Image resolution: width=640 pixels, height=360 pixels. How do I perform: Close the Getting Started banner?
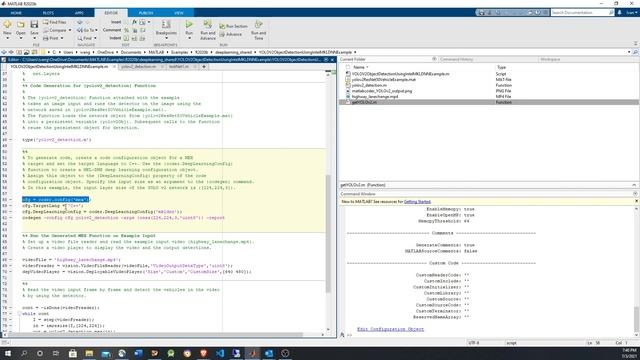[x=636, y=201]
